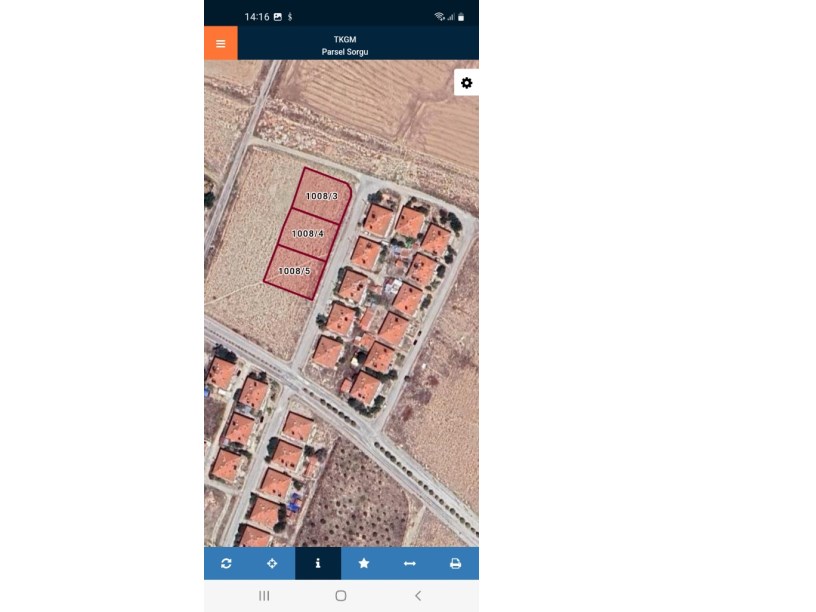Tap the star favorites icon
Image resolution: width=816 pixels, height=612 pixels.
click(x=364, y=563)
